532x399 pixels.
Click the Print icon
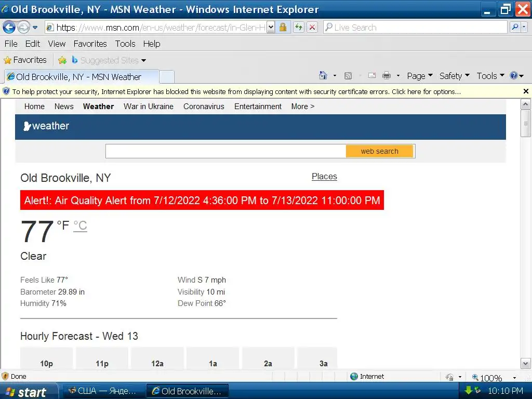tap(387, 75)
